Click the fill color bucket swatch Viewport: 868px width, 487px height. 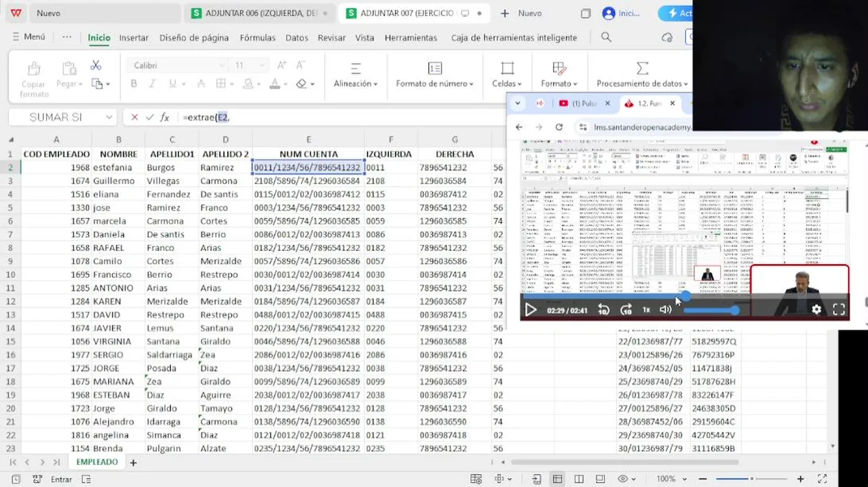point(247,84)
